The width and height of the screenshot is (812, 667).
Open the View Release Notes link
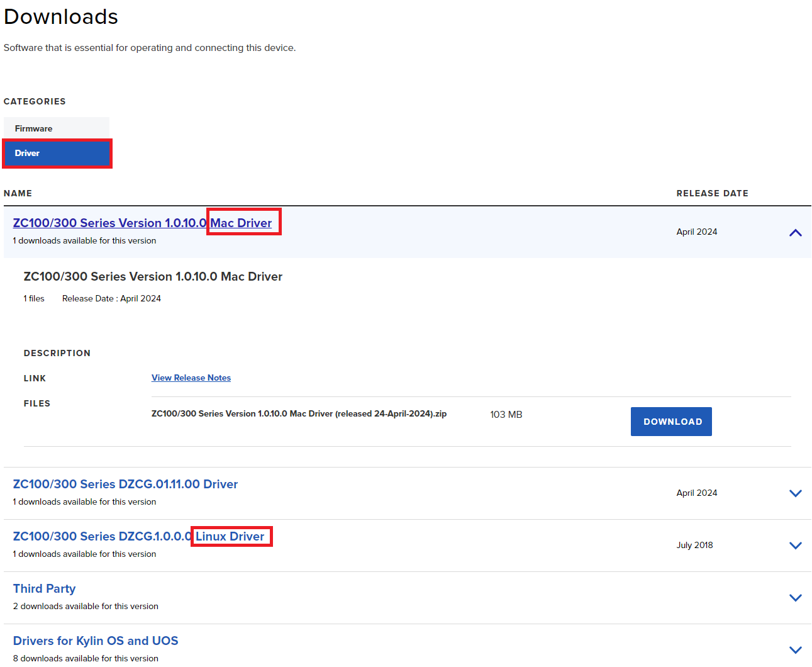191,378
